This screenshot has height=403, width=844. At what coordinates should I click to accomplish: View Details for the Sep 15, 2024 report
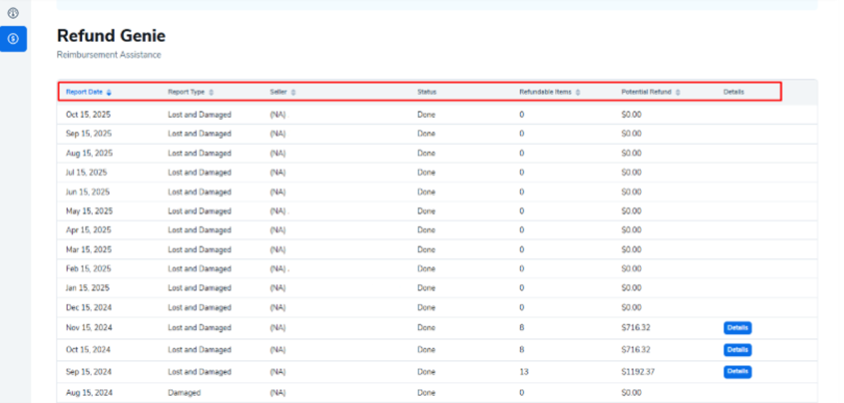[x=737, y=371]
